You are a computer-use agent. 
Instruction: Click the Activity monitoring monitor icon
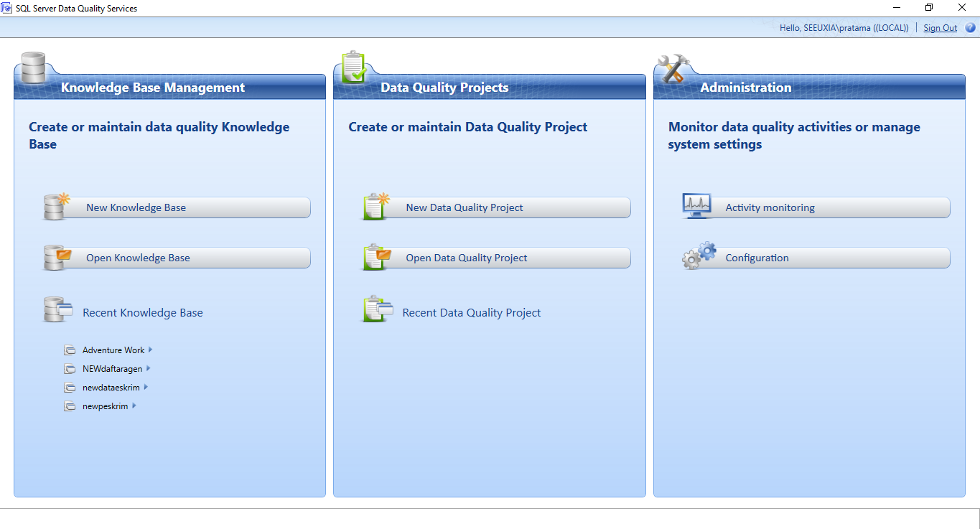click(x=696, y=206)
